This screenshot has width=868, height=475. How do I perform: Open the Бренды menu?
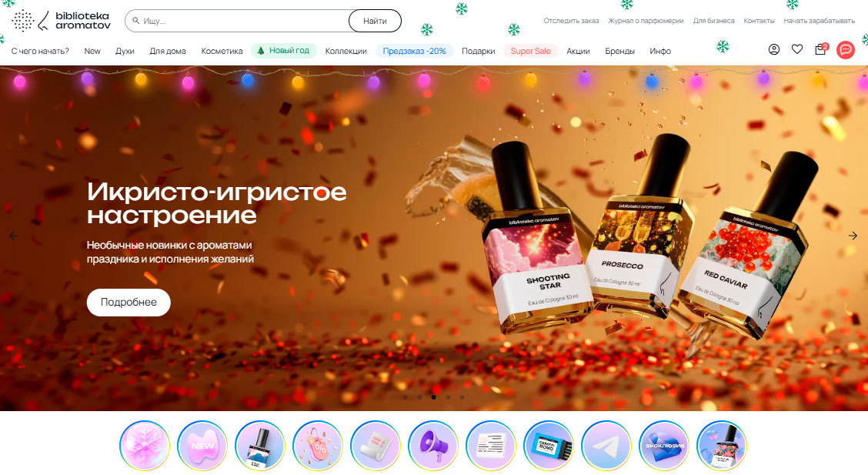(x=619, y=51)
